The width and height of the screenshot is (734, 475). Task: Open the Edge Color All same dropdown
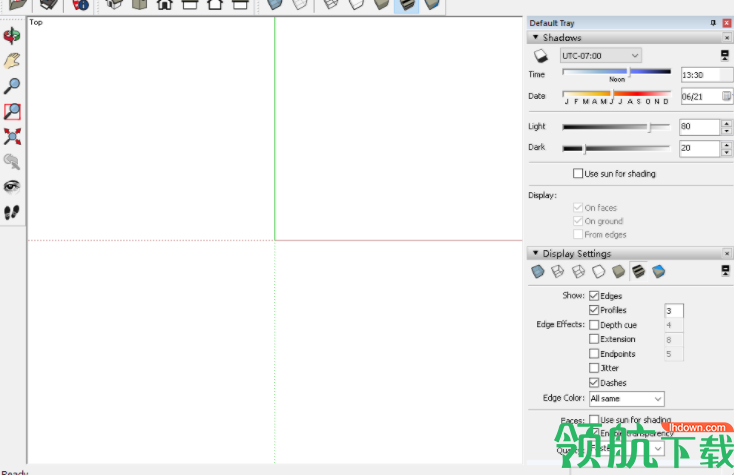pos(626,399)
